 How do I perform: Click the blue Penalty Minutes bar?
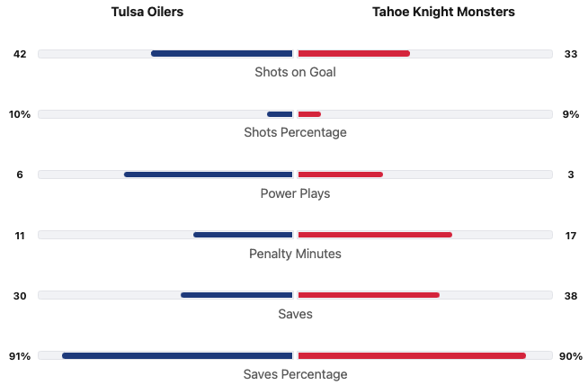(x=243, y=235)
